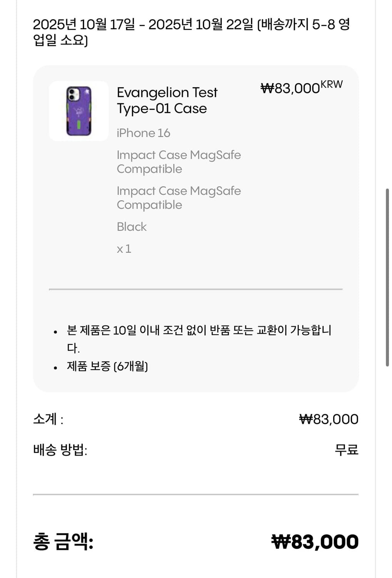Click the x 1 quantity indicator
Viewport: 392px width, 578px height.
pos(124,249)
